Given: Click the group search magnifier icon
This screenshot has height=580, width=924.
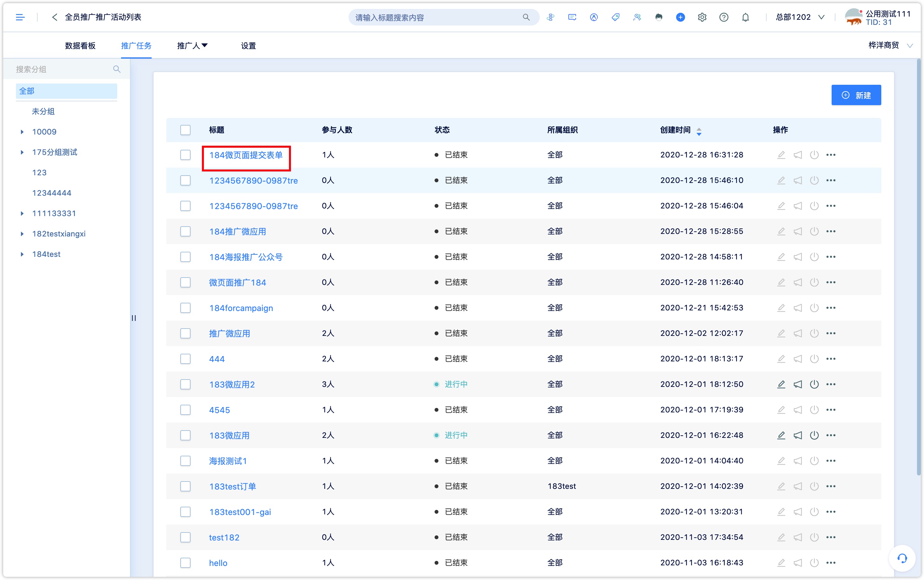Looking at the screenshot, I should coord(117,69).
